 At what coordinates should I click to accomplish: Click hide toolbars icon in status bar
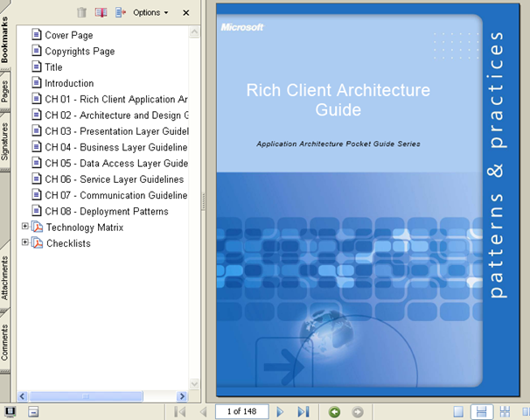(33, 412)
